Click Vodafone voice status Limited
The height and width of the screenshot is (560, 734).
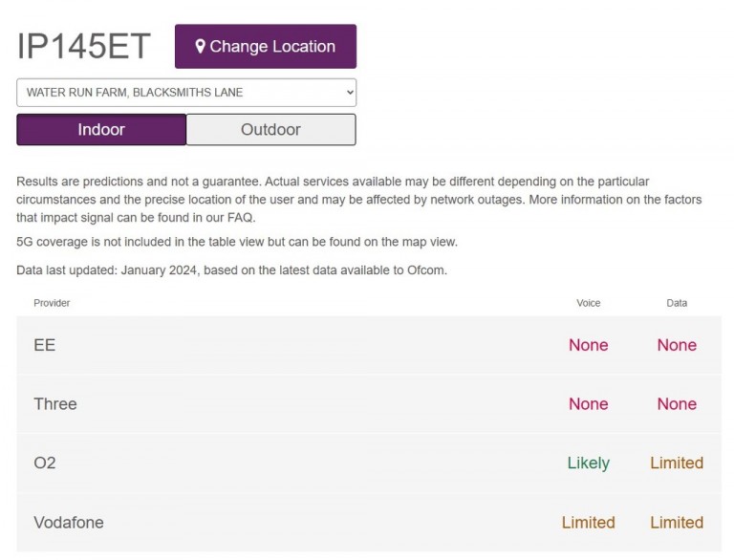589,522
